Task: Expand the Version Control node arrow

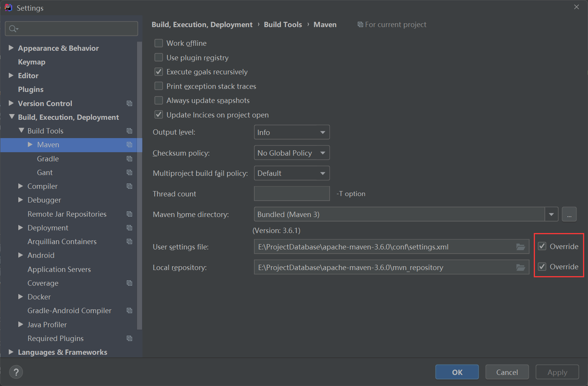Action: [x=11, y=103]
